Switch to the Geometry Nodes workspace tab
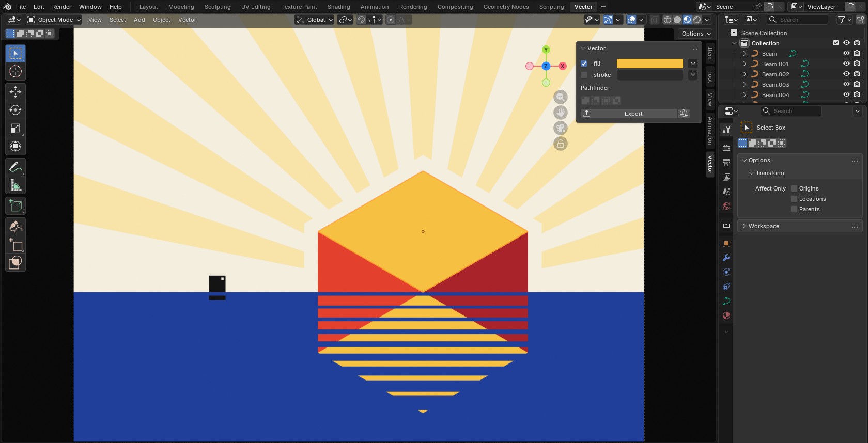868x443 pixels. point(506,7)
